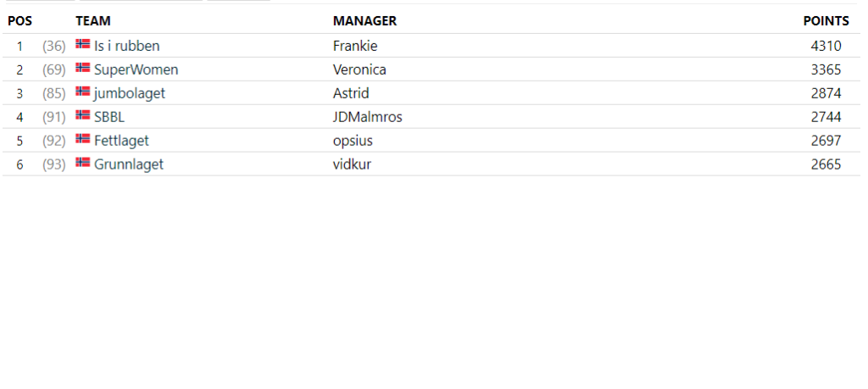The height and width of the screenshot is (389, 868).
Task: Open the Grunnlaget team page
Action: (129, 165)
